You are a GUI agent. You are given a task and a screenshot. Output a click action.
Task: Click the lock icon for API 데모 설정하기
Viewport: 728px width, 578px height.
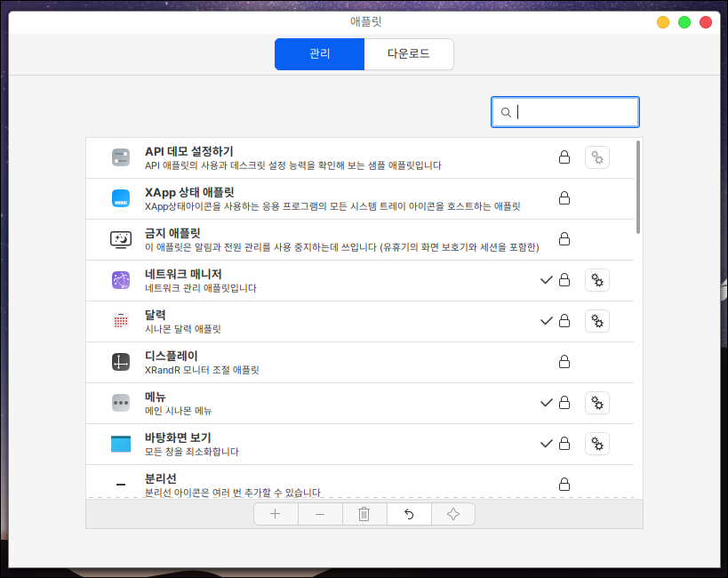click(x=564, y=157)
